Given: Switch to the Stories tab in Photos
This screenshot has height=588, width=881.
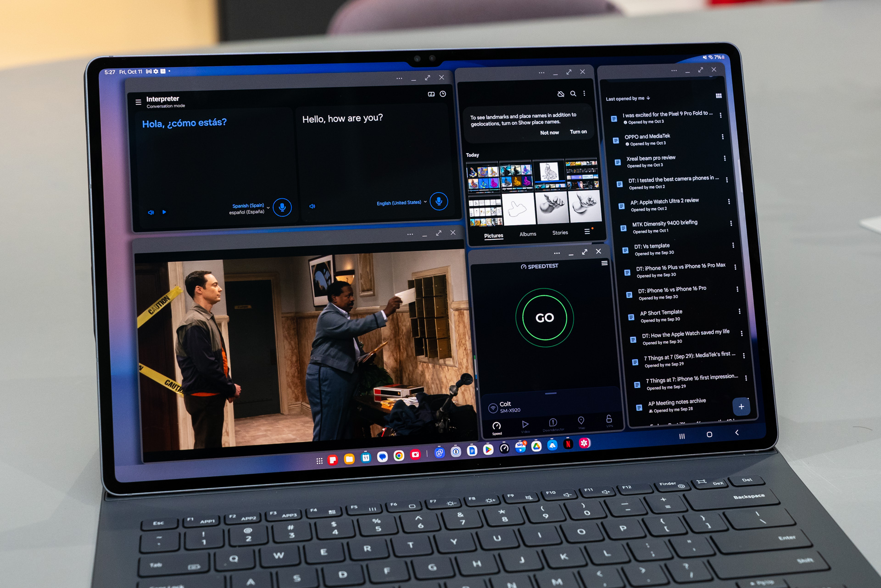Looking at the screenshot, I should 562,234.
